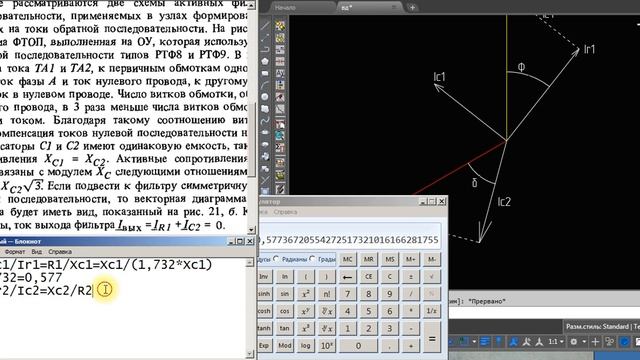Add a new drawing tab with plus button
640x360 pixels.
pos(412,7)
